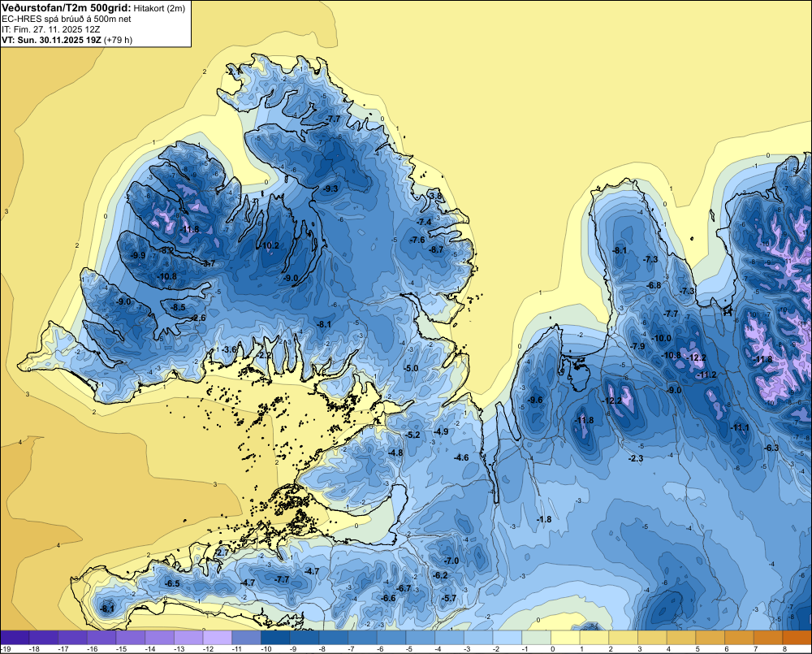The height and width of the screenshot is (654, 812).
Task: Click the -6.5 temperature label
Action: coord(172,583)
